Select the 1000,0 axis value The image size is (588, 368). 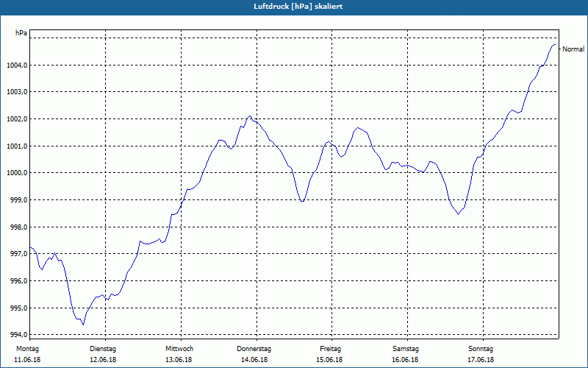pos(16,173)
